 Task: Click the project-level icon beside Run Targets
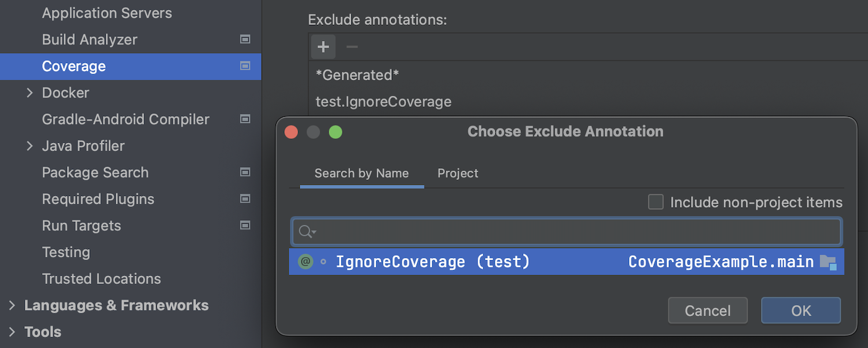coord(245,225)
